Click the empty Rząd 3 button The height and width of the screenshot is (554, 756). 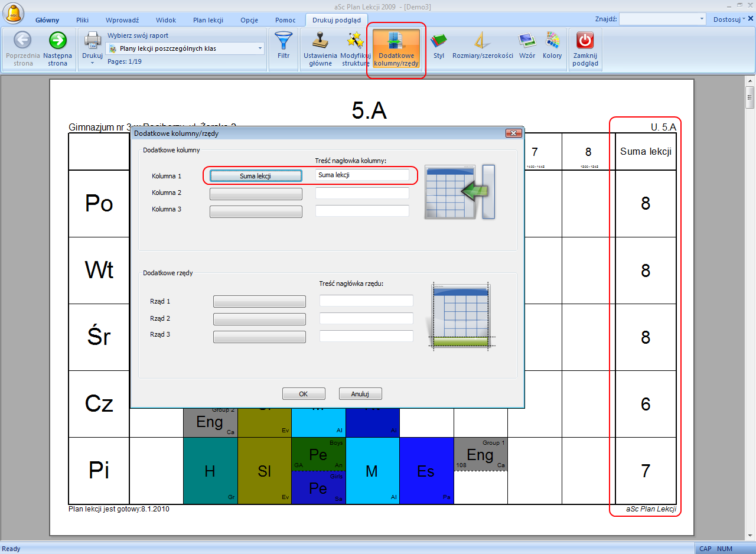tap(259, 337)
